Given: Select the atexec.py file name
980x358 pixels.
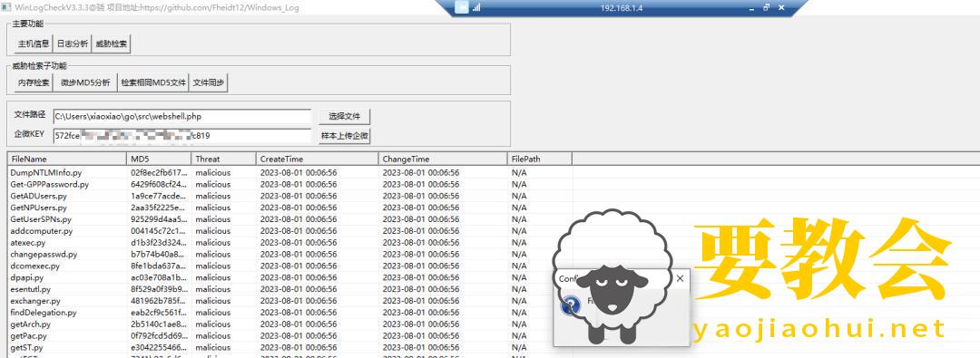Looking at the screenshot, I should [27, 242].
